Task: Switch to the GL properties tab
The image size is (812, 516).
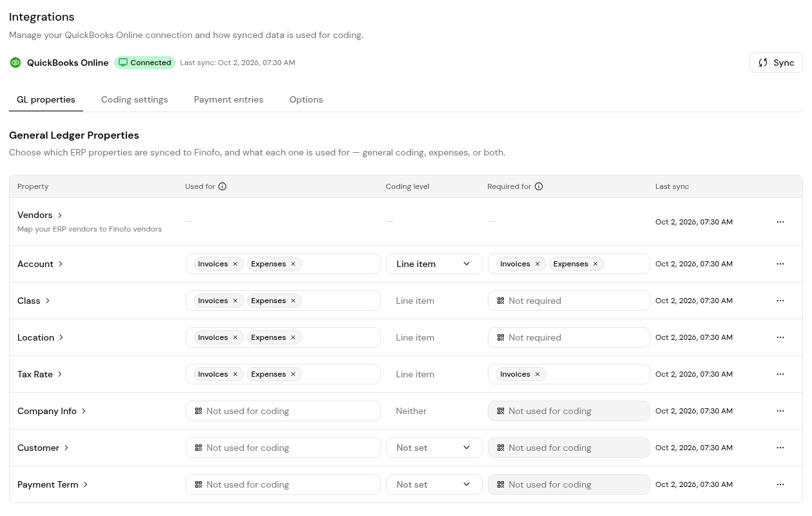Action: [x=46, y=99]
